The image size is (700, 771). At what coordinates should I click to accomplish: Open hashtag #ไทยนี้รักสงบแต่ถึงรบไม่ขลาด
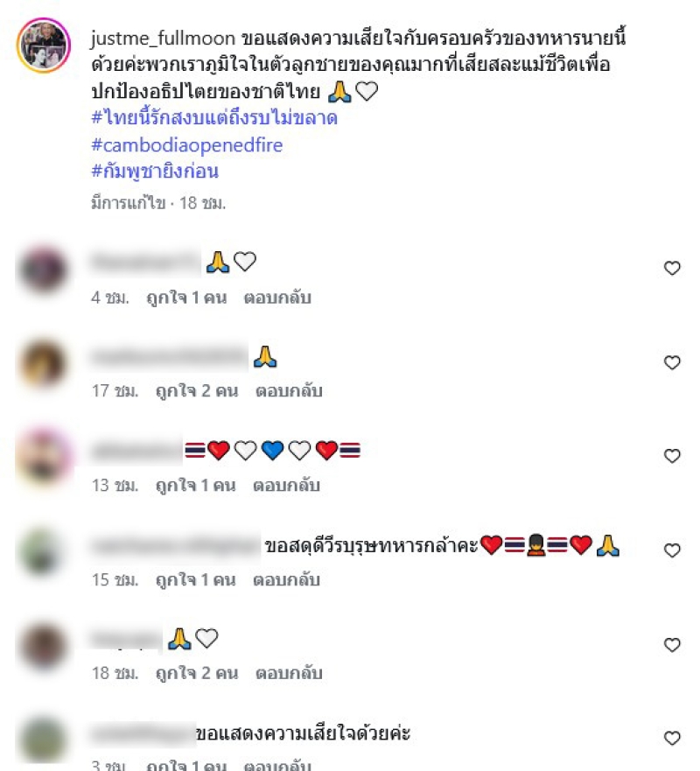coord(214,118)
